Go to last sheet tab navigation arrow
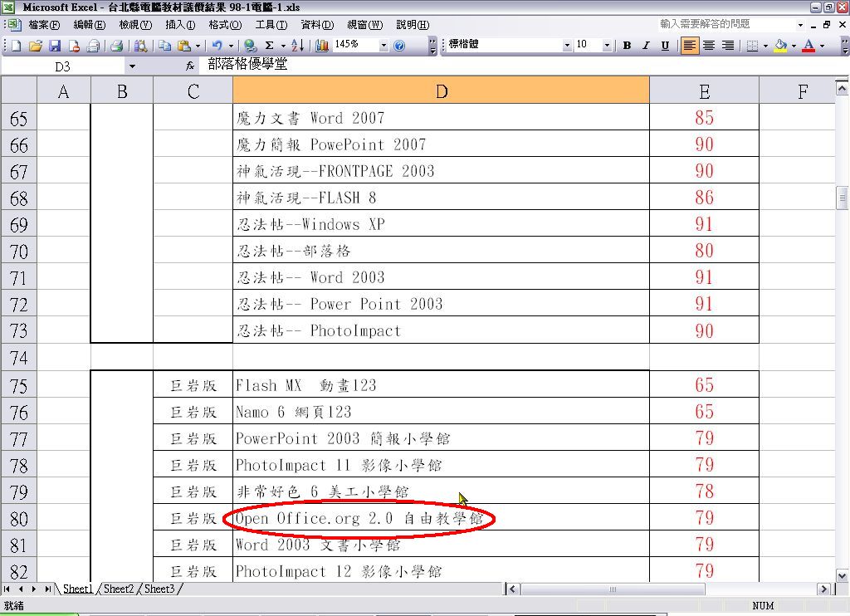Screen dimensions: 850x616 coord(47,589)
